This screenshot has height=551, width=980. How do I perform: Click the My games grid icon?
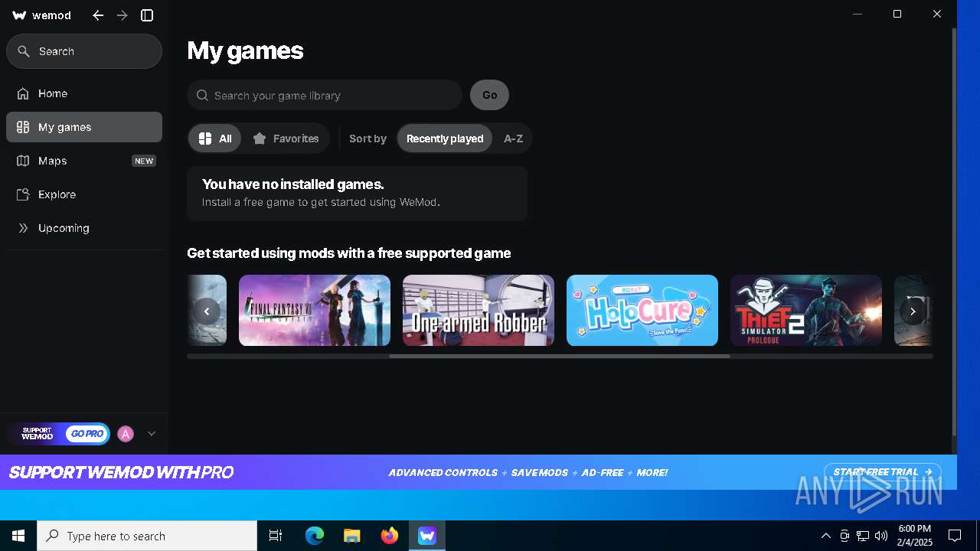[23, 127]
